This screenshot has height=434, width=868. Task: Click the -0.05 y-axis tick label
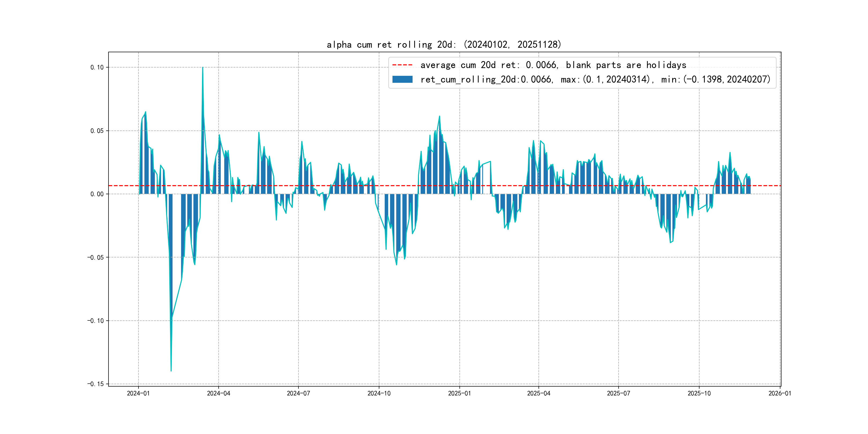(x=95, y=257)
